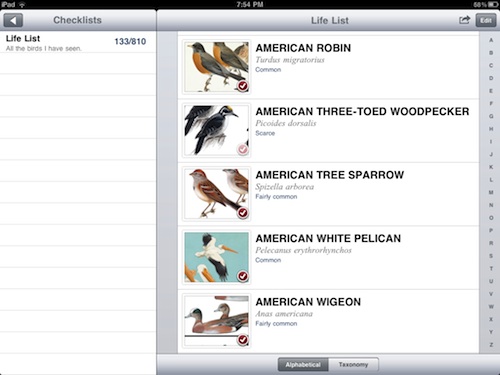Screen dimensions: 500x375
Task: Tap the Edit button
Action: click(x=486, y=20)
